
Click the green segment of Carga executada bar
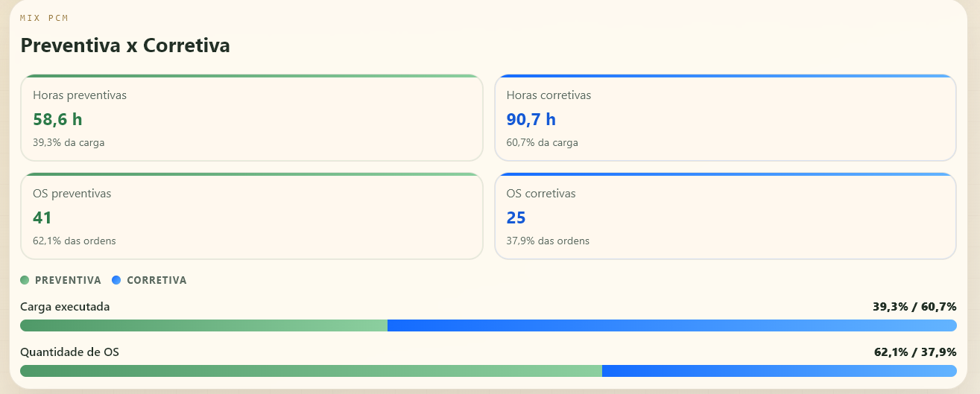203,325
